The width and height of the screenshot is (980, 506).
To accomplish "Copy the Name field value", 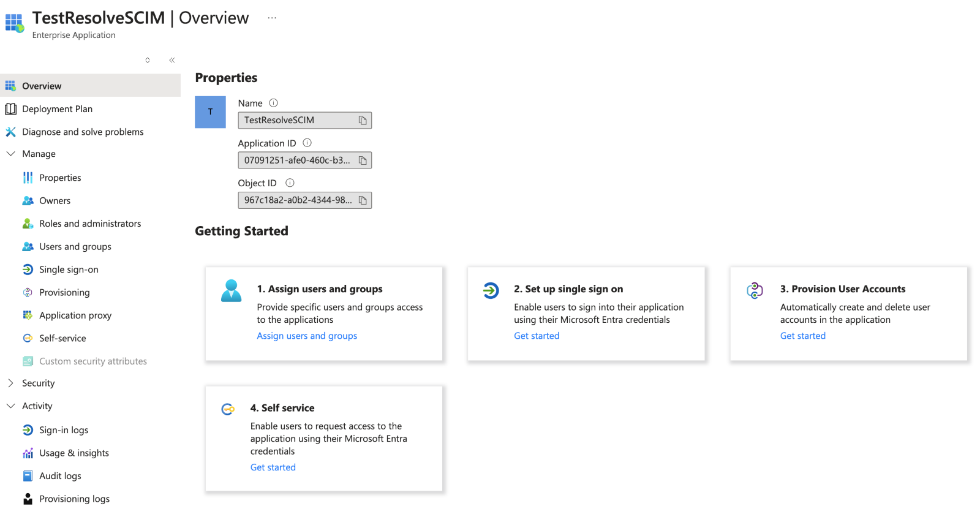I will click(363, 121).
